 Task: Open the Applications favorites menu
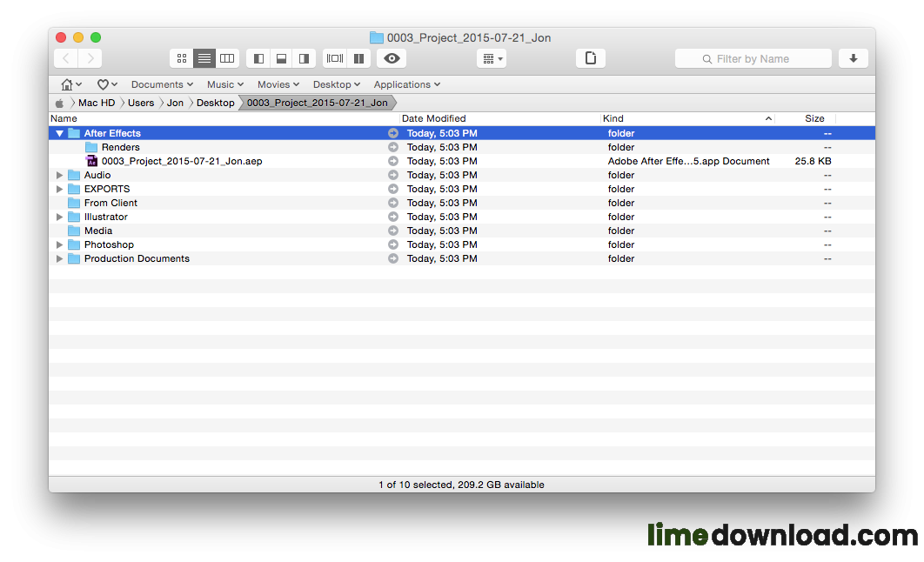click(x=406, y=84)
